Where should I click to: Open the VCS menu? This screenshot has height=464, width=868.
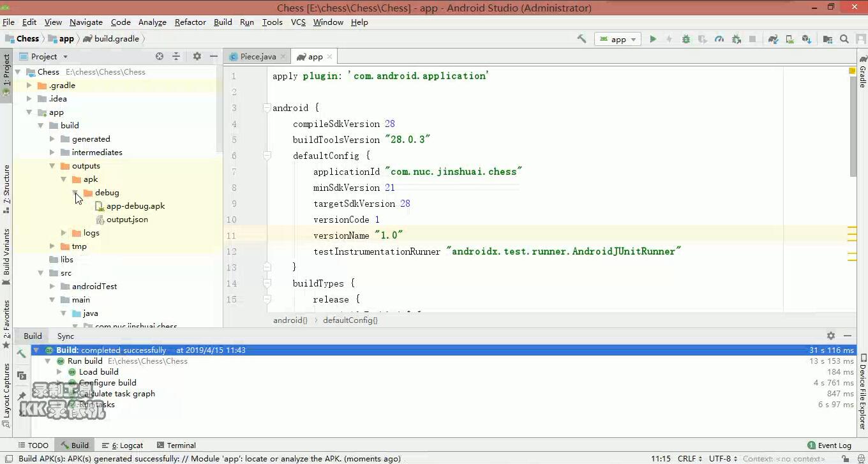coord(298,22)
